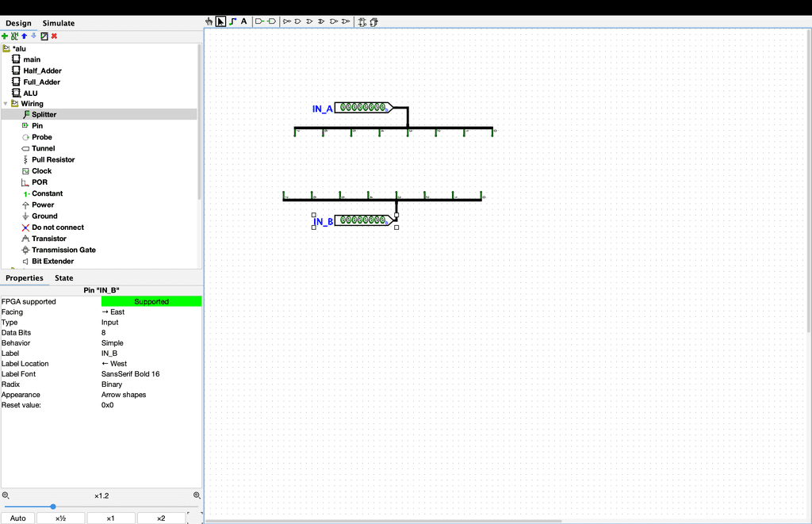Switch to the State tab
812x524 pixels.
click(x=63, y=278)
